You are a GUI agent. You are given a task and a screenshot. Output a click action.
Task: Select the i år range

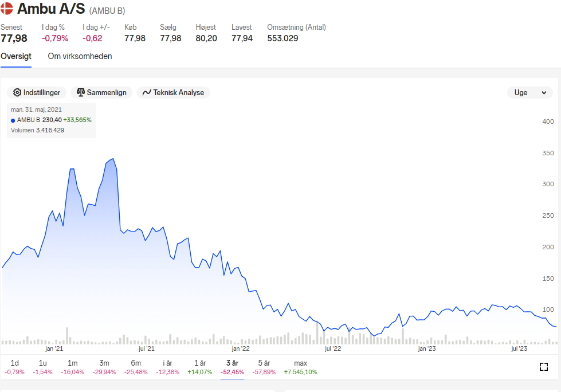[x=167, y=367]
